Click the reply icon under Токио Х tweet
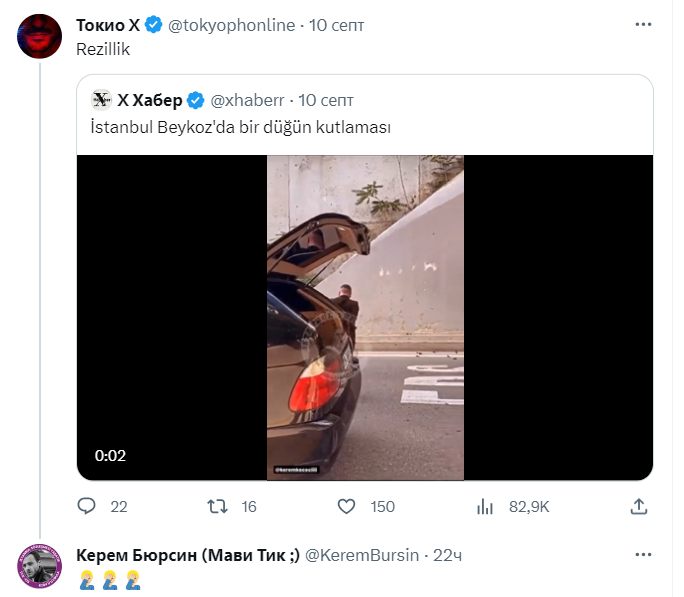Viewport: 684px width, 597px height. pyautogui.click(x=87, y=507)
